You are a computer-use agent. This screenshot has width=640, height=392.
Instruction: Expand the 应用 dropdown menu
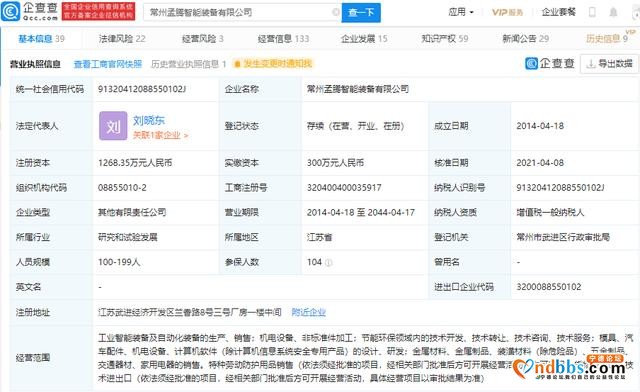click(x=461, y=12)
